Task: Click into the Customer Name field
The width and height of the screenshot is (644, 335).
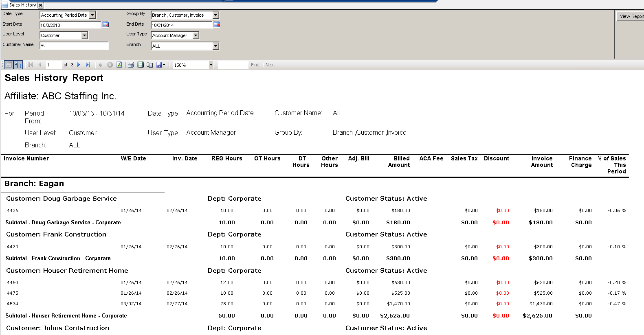Action: coord(74,46)
